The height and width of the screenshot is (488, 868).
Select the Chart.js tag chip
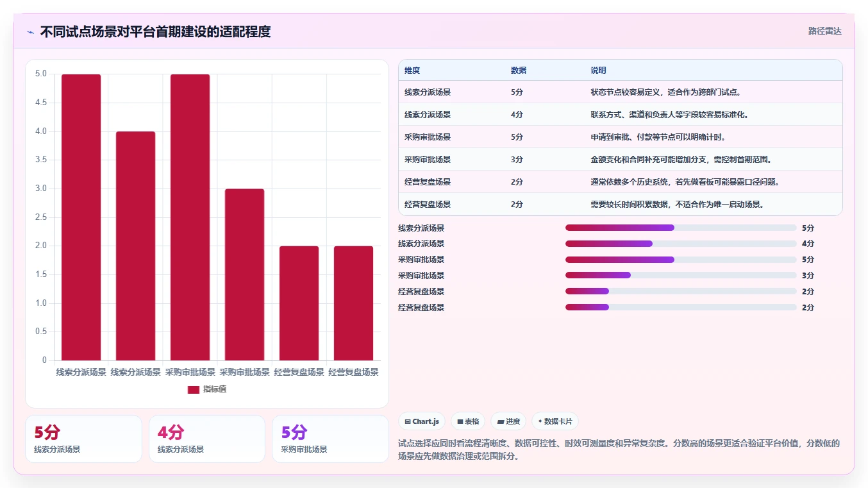tap(422, 421)
